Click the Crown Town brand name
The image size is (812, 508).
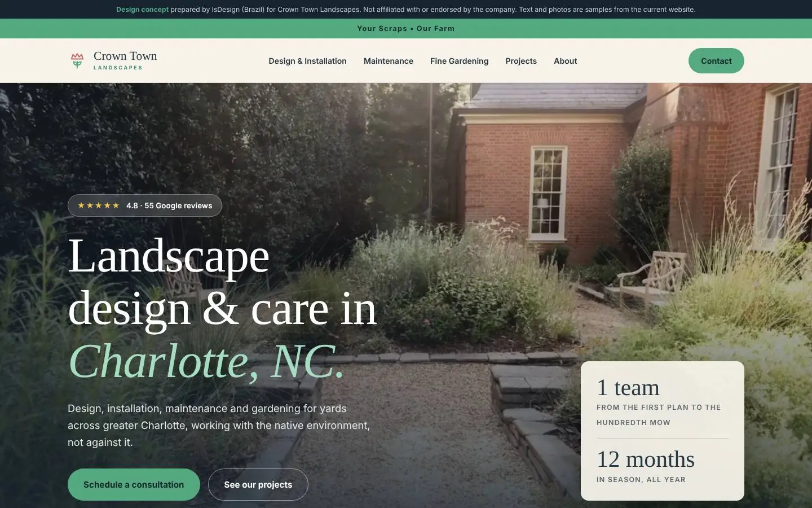125,56
